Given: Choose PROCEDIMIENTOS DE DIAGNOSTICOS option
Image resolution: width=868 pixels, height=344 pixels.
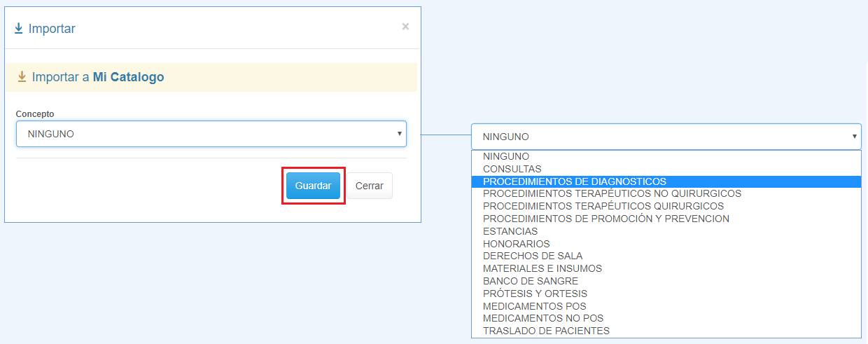Looking at the screenshot, I should 574,181.
